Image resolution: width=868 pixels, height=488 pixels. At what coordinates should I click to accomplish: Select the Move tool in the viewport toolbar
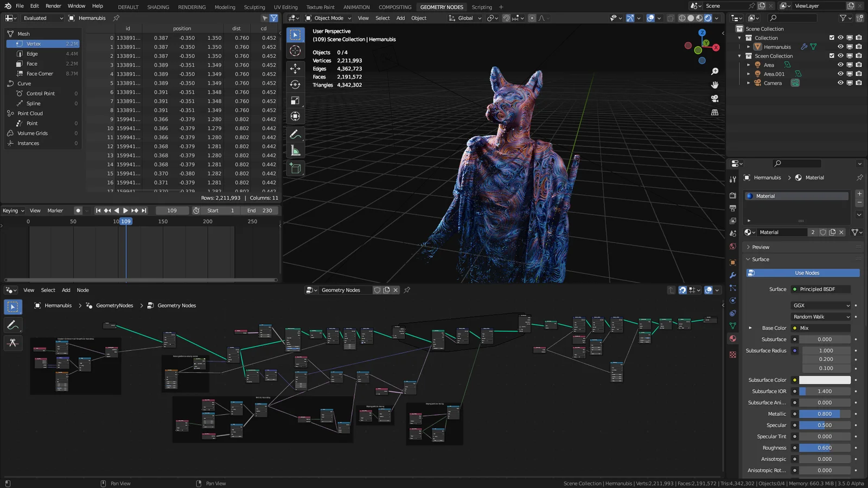[295, 69]
